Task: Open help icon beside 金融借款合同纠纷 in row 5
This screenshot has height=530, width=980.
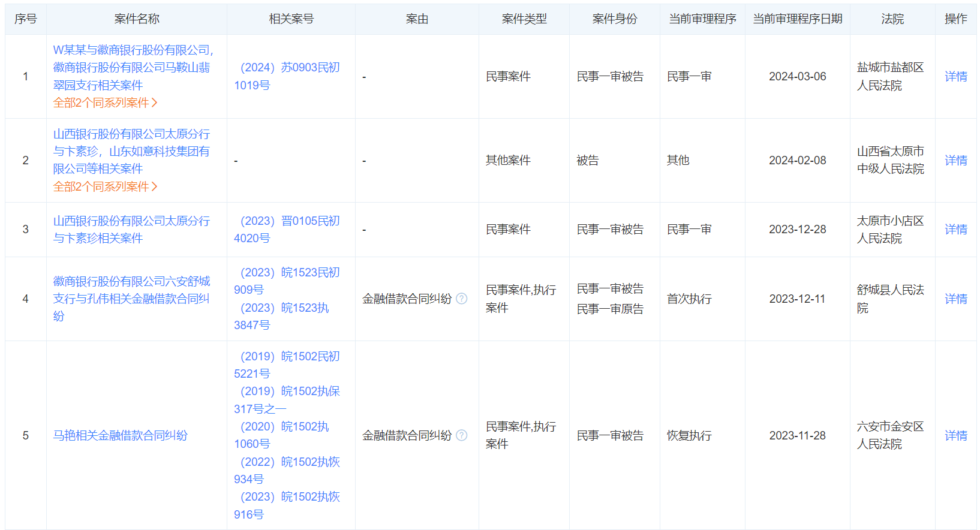Action: 461,435
